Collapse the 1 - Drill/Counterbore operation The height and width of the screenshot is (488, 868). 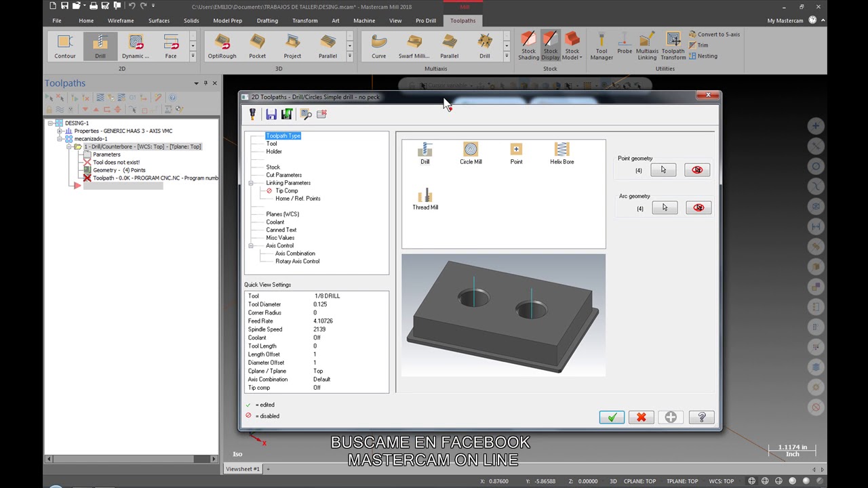[68, 146]
